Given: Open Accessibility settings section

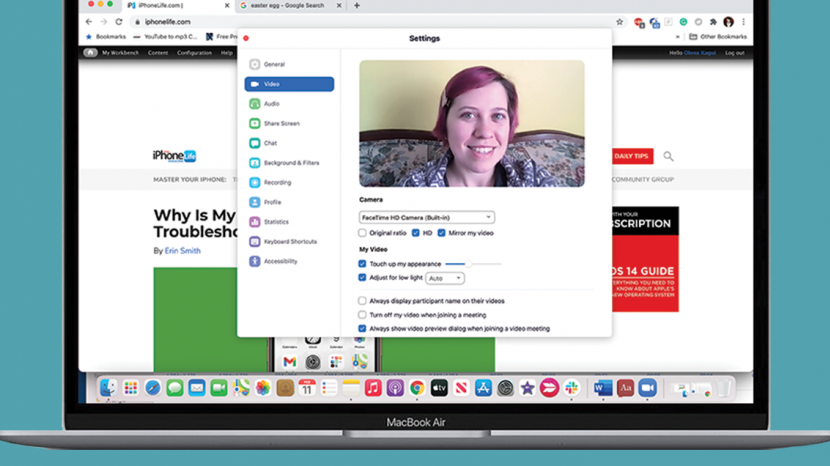Looking at the screenshot, I should click(x=289, y=261).
